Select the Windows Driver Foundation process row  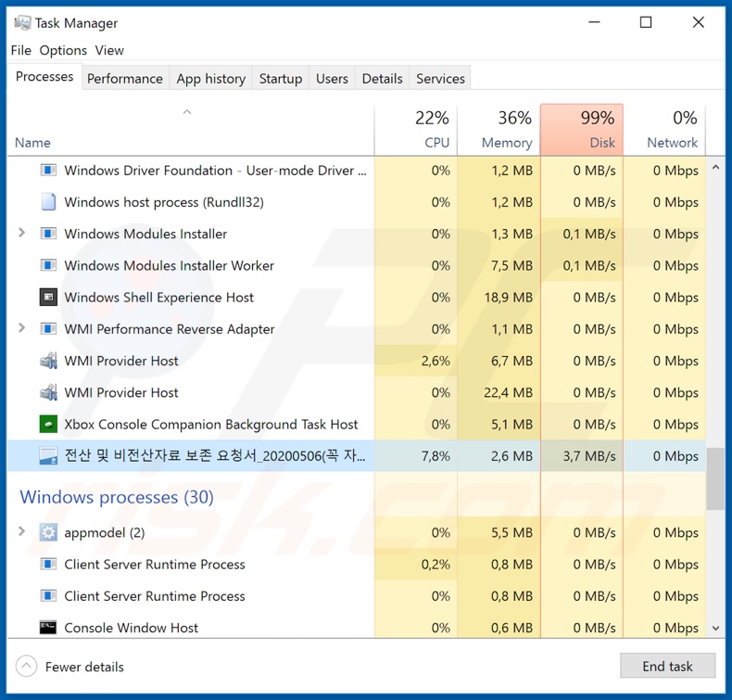(x=215, y=171)
